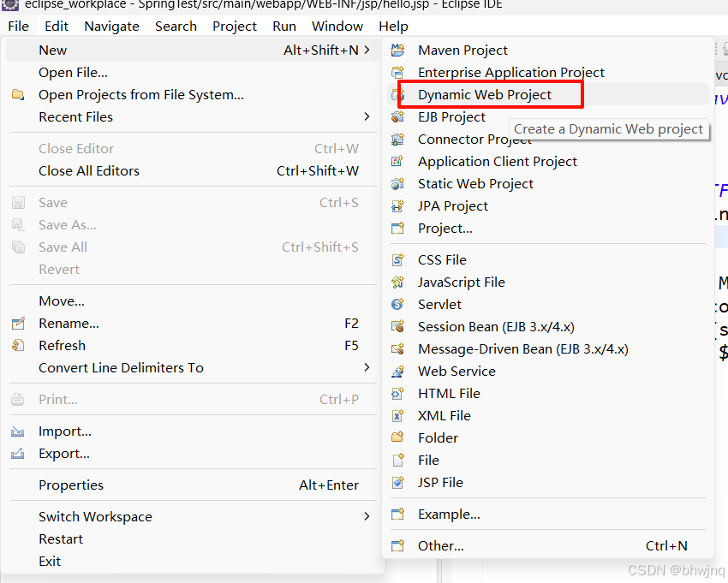Click the Ctrl+N shortcut text beside Other...
The height and width of the screenshot is (583, 728).
pos(666,546)
